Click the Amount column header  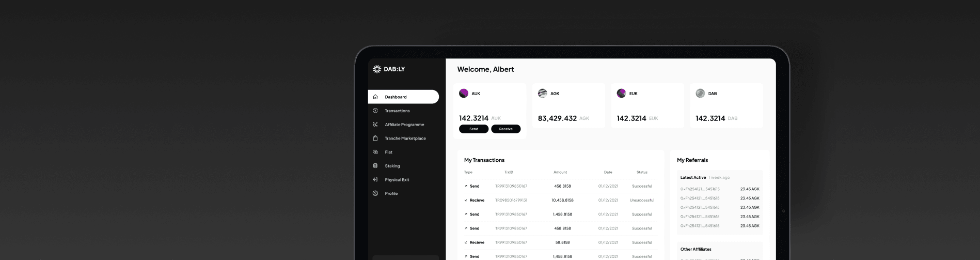point(560,172)
